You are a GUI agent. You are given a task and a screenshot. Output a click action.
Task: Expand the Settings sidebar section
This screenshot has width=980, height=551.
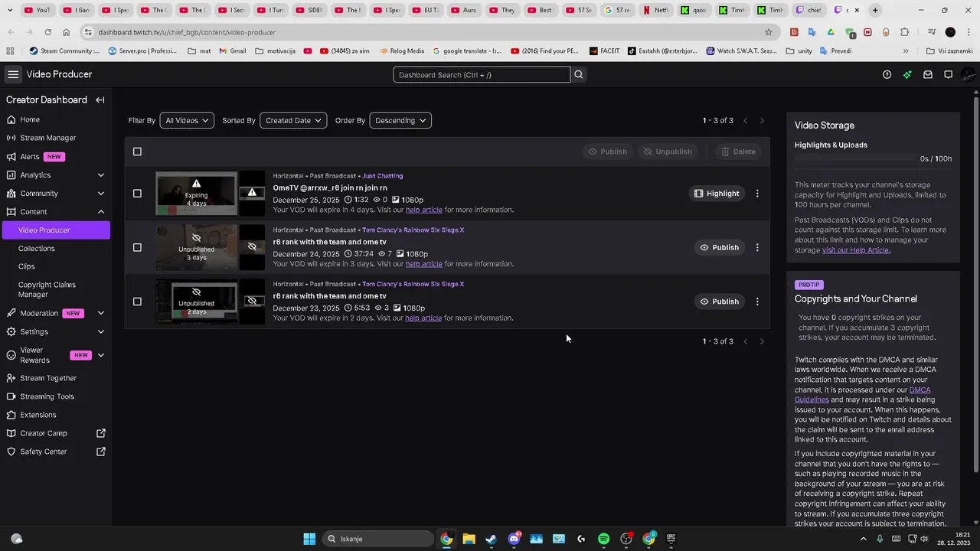tap(101, 331)
